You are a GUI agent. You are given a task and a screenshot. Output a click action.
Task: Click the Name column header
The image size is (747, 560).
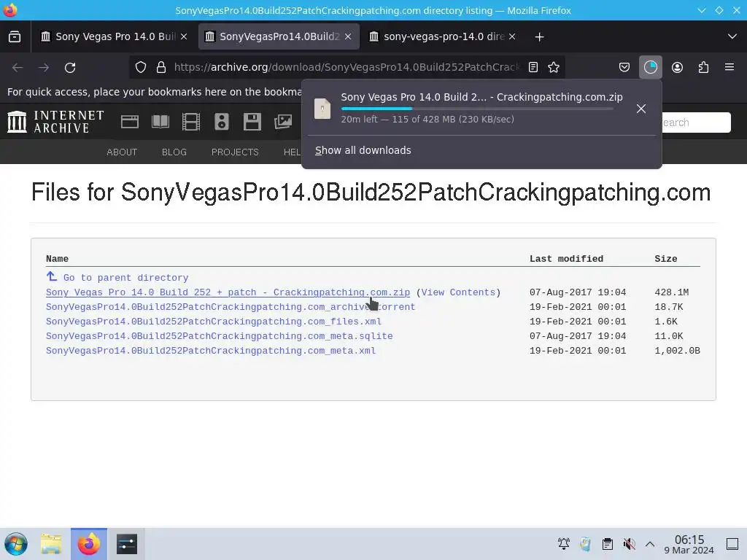pos(57,259)
